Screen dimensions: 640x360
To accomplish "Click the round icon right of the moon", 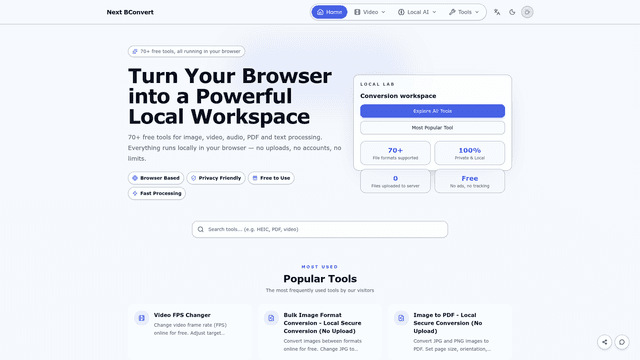I will point(527,12).
